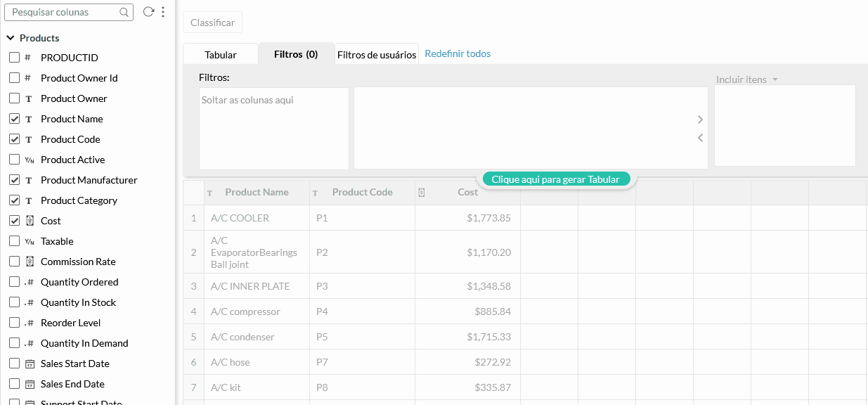Click the Quantity In Demand column label
Viewport: 868px width, 405px height.
(84, 343)
